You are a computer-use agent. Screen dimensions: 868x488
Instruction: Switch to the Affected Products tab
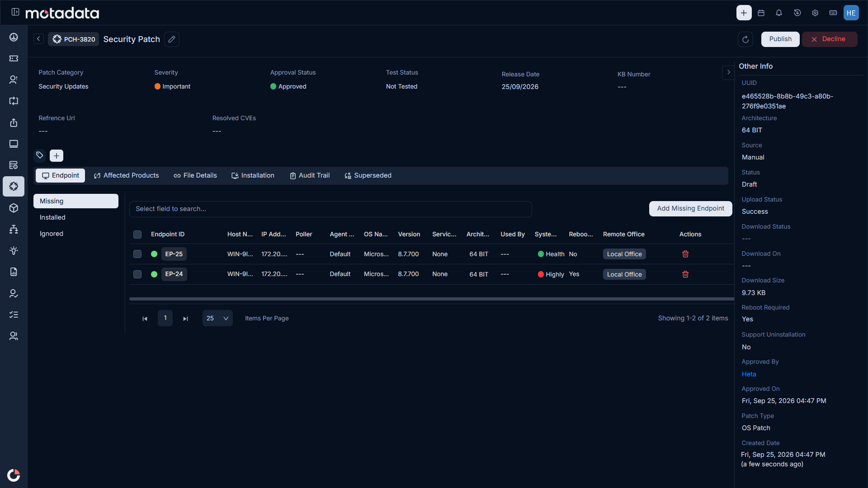pyautogui.click(x=126, y=175)
